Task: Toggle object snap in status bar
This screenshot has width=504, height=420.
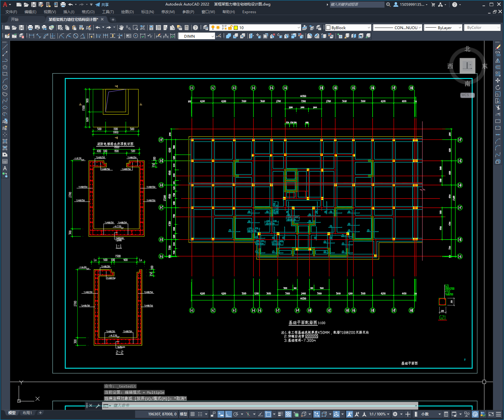Action: 268,414
